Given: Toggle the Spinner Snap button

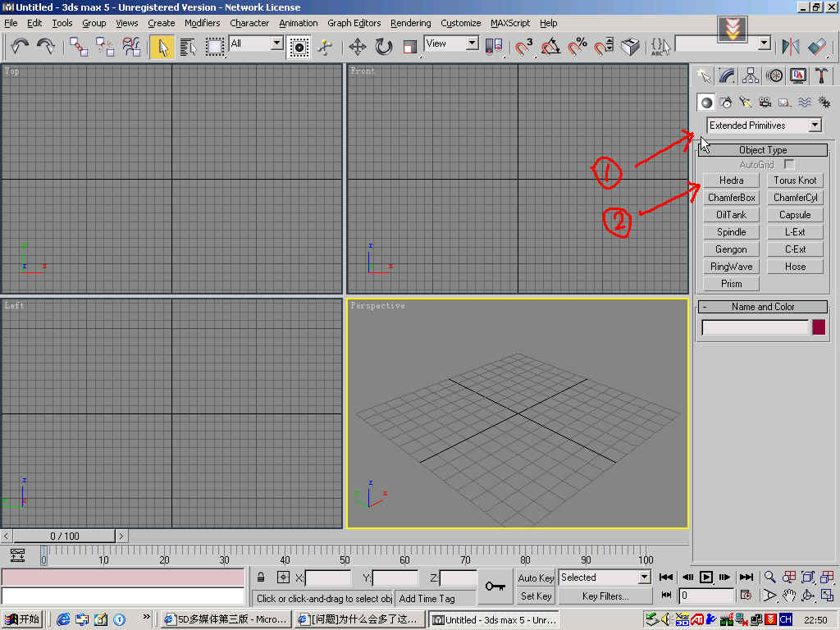Looking at the screenshot, I should click(x=604, y=47).
